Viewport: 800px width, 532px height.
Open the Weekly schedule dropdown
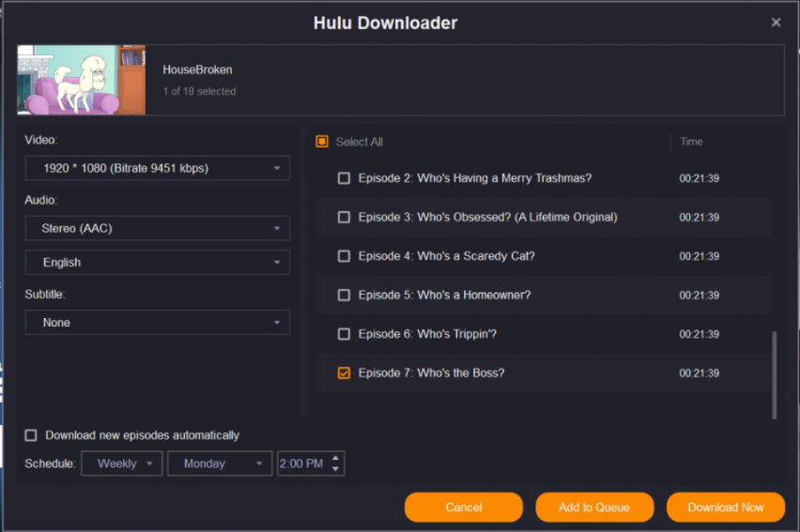(x=121, y=464)
